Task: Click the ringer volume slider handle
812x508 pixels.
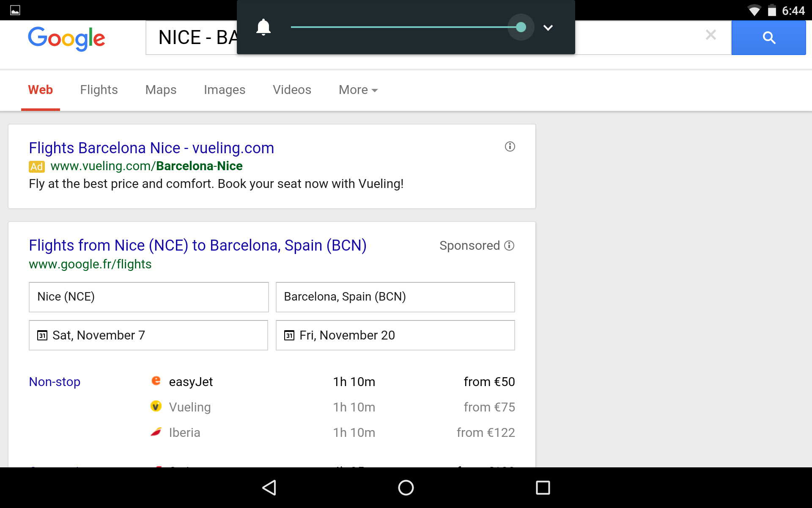Action: [521, 28]
